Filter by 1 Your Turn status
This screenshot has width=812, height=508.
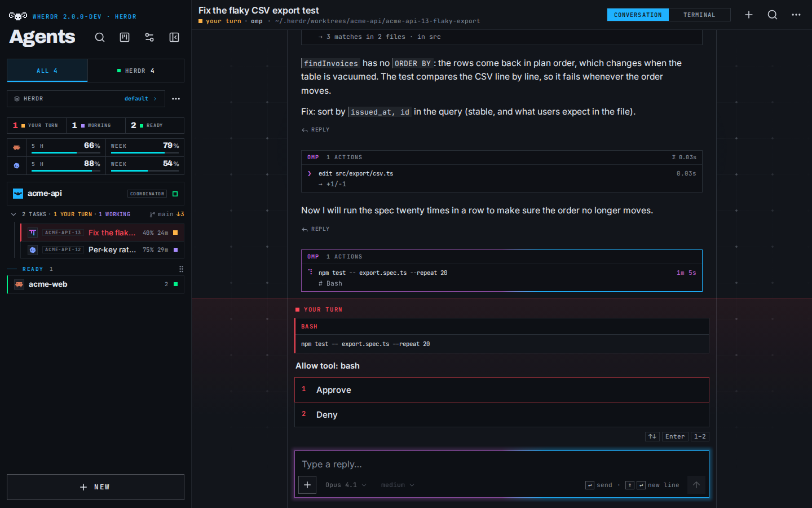tap(37, 125)
